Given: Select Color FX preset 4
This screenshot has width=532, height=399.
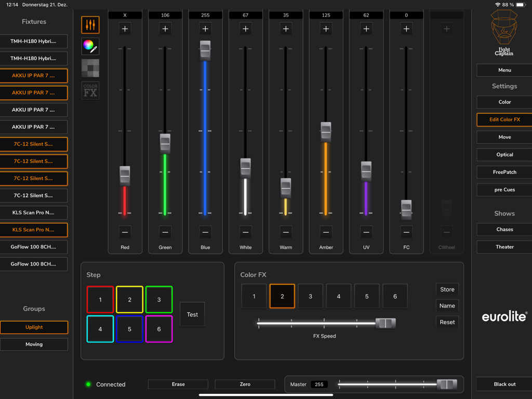Looking at the screenshot, I should 338,296.
